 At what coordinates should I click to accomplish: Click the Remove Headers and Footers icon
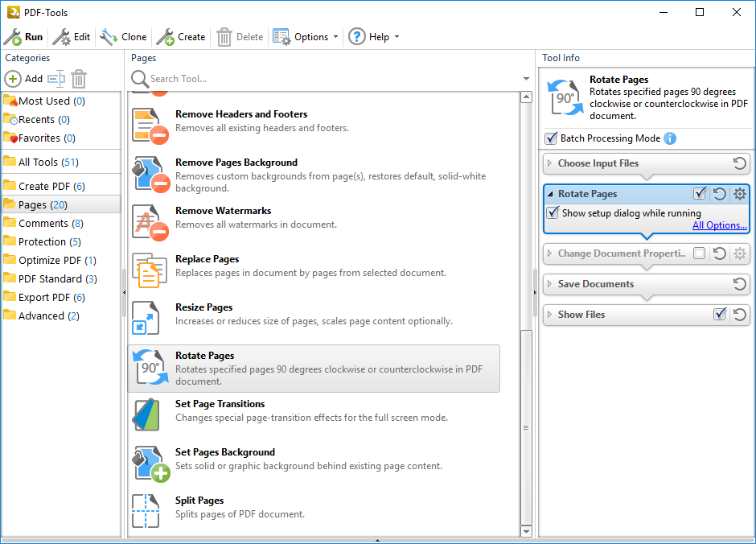point(150,126)
